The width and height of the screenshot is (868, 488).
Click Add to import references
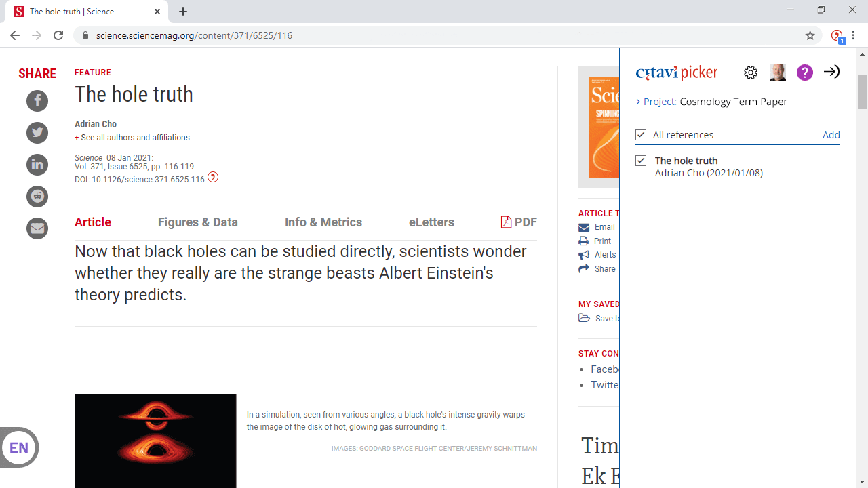tap(831, 135)
